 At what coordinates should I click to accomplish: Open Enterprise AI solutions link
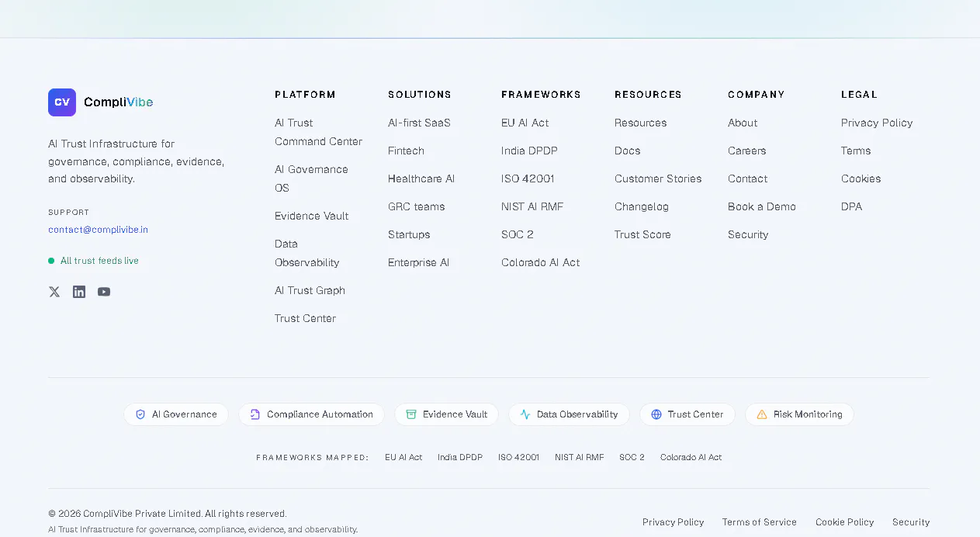pos(418,262)
